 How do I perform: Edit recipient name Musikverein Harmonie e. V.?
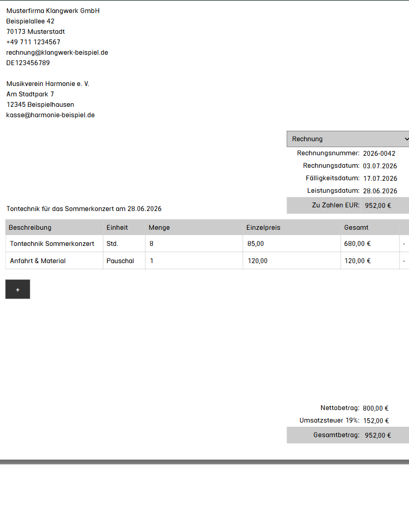pyautogui.click(x=48, y=84)
